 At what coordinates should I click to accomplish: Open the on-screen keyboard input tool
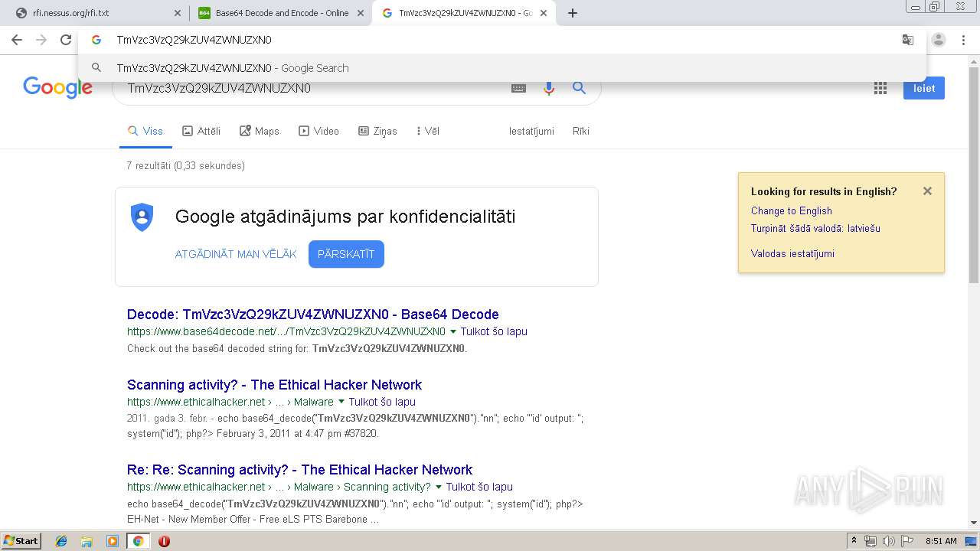pos(518,88)
